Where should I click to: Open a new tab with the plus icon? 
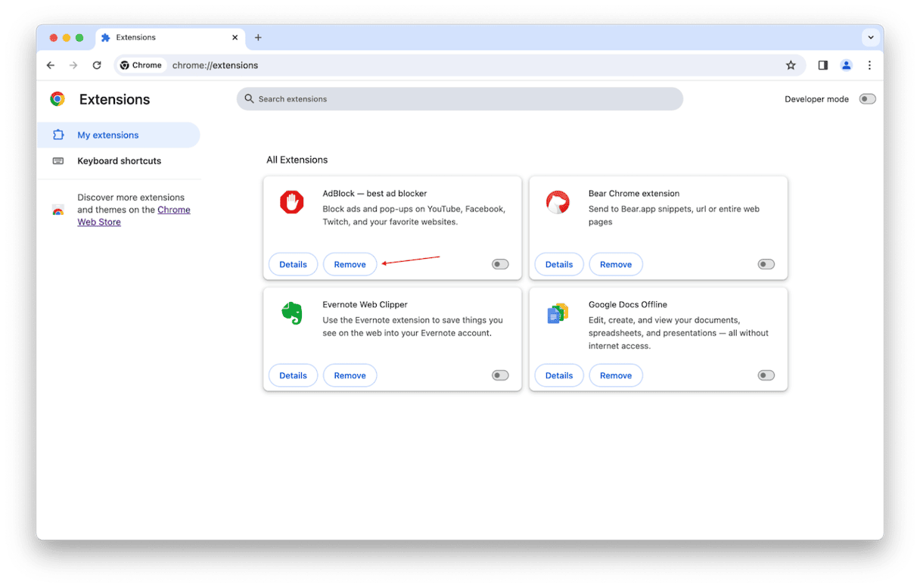258,38
